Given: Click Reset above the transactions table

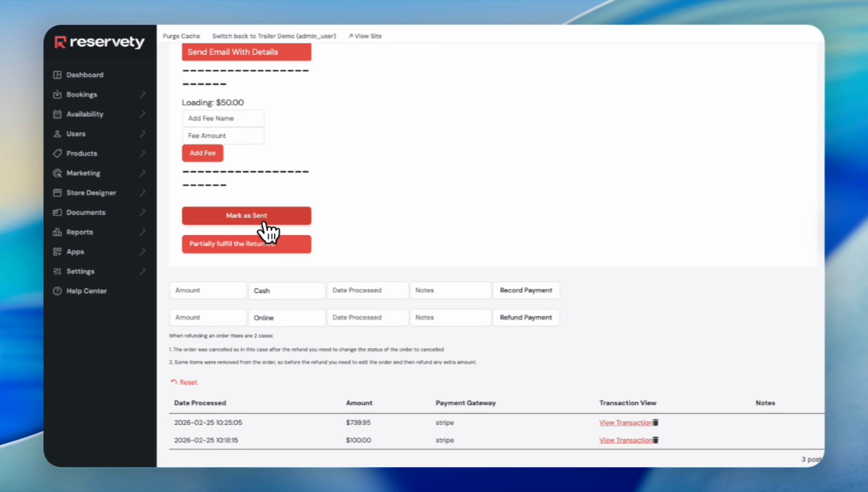Looking at the screenshot, I should tap(184, 382).
